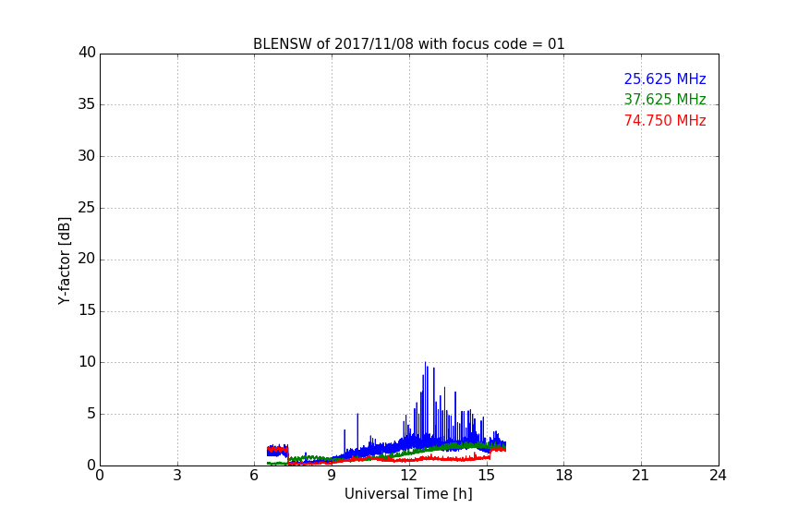This screenshot has width=798, height=532.
Task: Click the x-axis tick label 3
Action: pos(177,476)
